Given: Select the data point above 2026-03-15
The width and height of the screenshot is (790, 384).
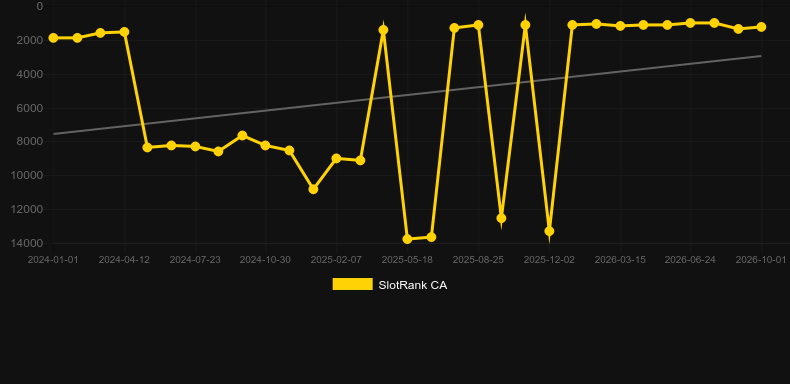Looking at the screenshot, I should (620, 26).
